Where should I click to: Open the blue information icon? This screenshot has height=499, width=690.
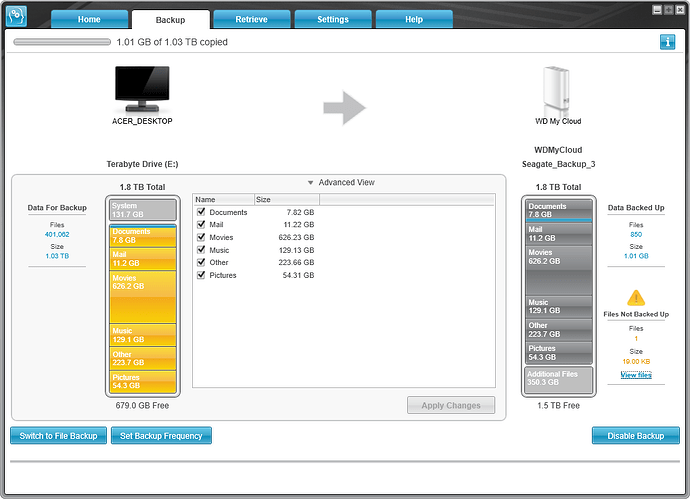(x=667, y=42)
